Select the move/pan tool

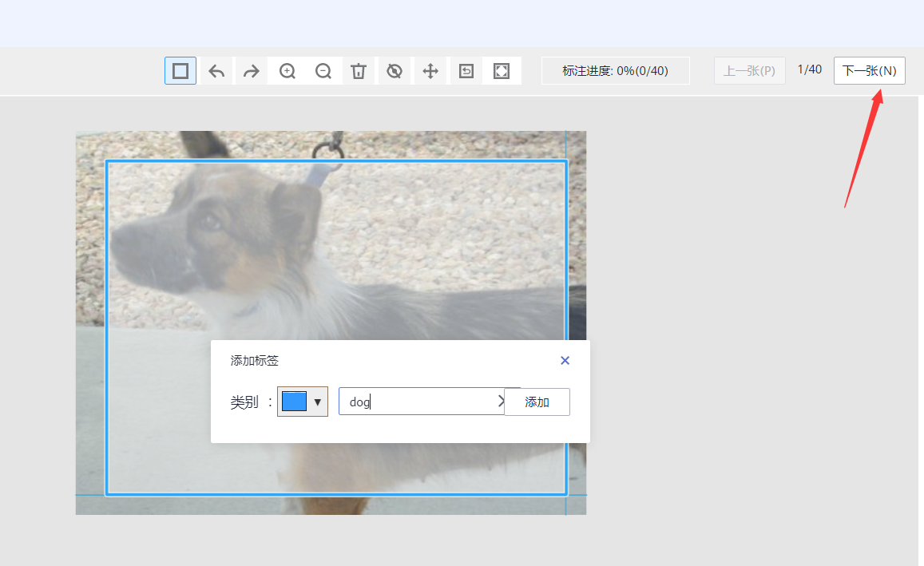pos(430,71)
